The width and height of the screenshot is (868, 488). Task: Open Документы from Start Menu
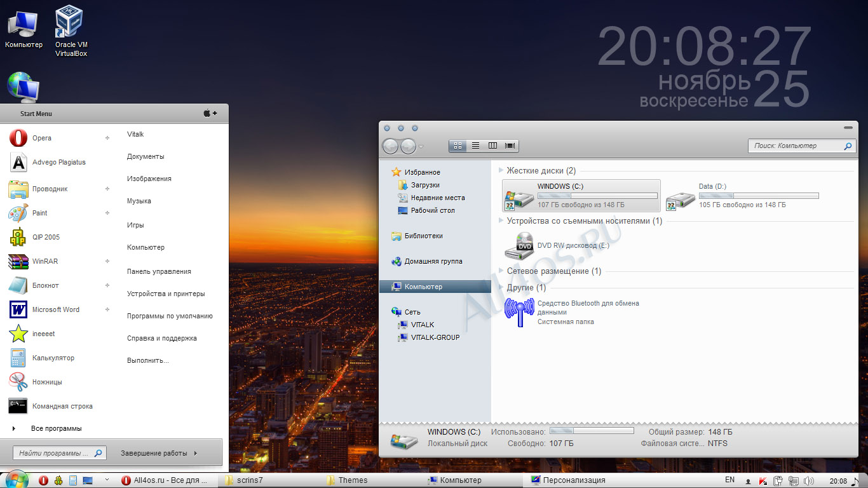(x=146, y=156)
